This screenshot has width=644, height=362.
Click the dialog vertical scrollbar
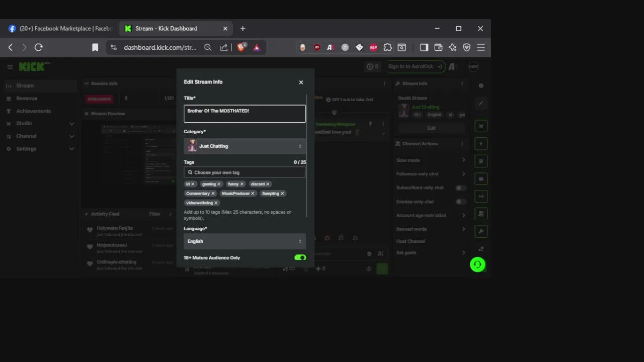point(306,156)
